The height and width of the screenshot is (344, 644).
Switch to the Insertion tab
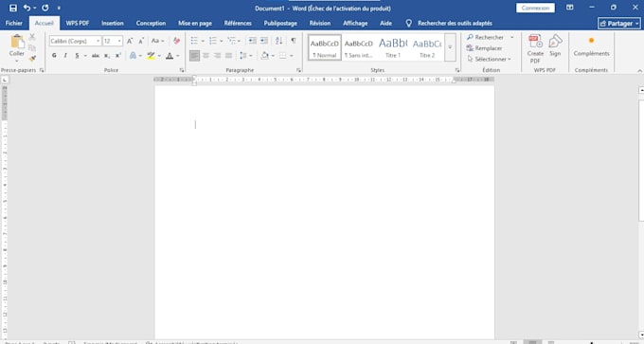113,23
